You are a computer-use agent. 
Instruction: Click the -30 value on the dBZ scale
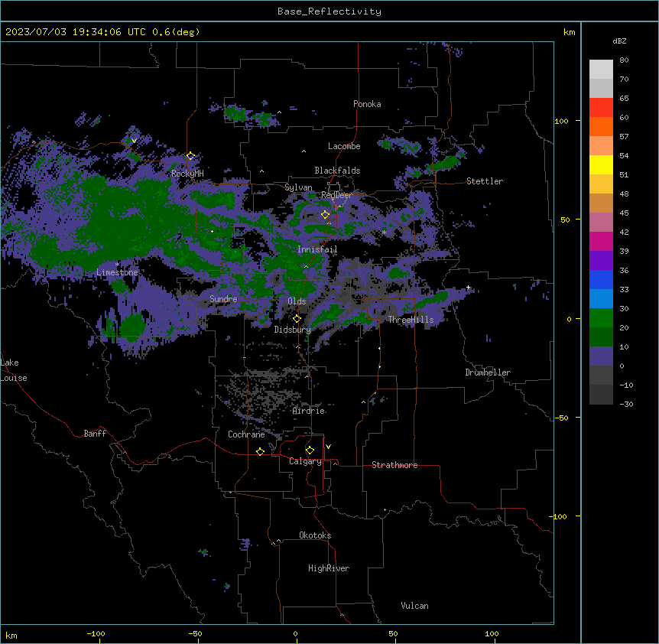click(626, 405)
